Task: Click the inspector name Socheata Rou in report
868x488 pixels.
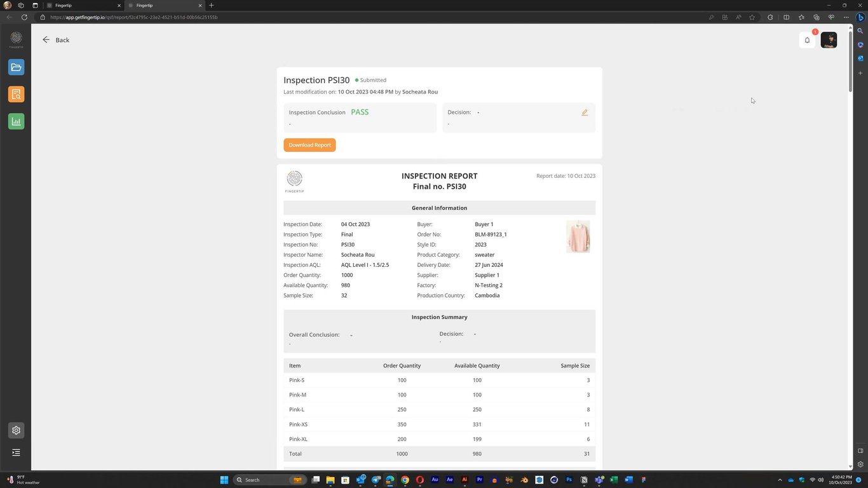Action: coord(358,255)
